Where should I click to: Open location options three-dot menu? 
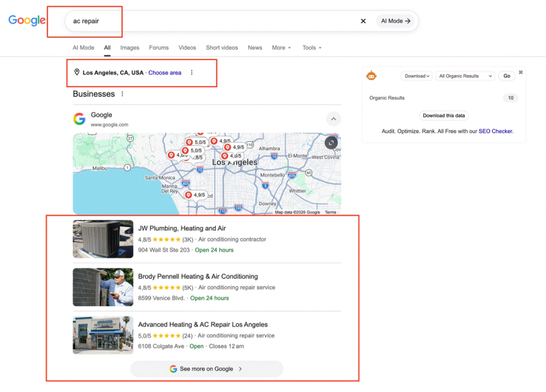192,72
